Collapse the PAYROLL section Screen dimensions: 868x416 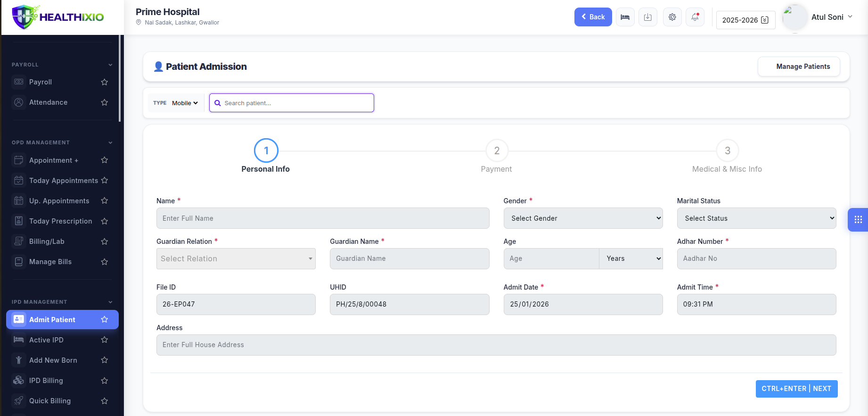pyautogui.click(x=110, y=65)
